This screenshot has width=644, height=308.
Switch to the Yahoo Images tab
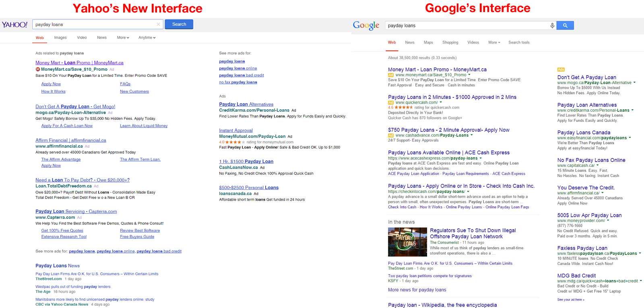[x=60, y=38]
